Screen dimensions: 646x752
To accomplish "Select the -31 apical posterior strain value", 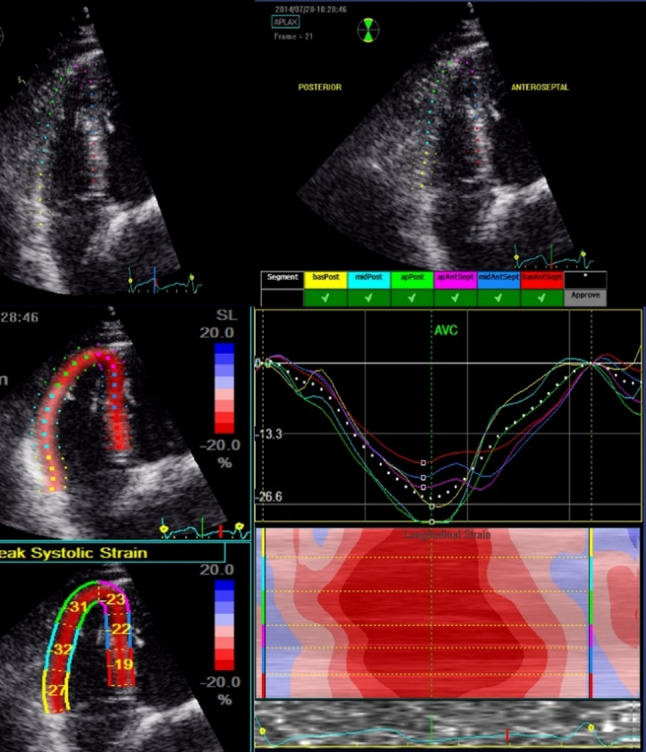I will [x=77, y=607].
